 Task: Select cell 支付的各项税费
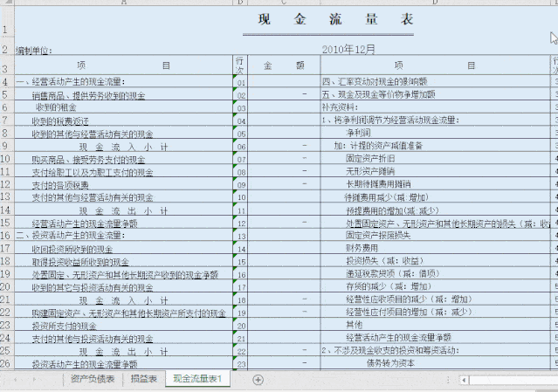click(123, 184)
